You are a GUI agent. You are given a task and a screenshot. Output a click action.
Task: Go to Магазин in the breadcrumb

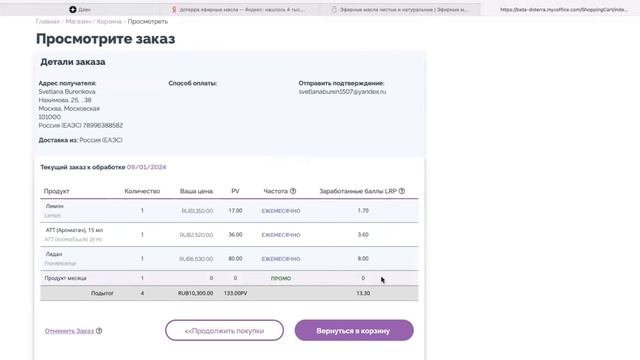tap(78, 21)
